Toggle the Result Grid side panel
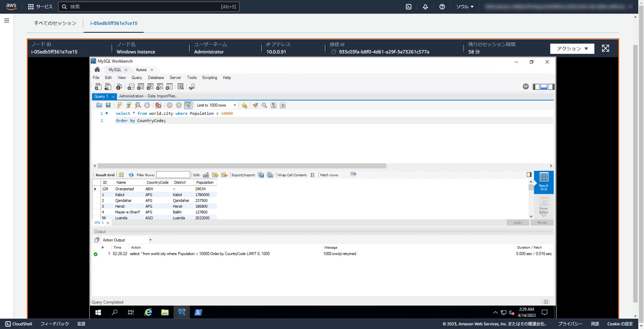Screen dimensions: 644x329 [529, 174]
